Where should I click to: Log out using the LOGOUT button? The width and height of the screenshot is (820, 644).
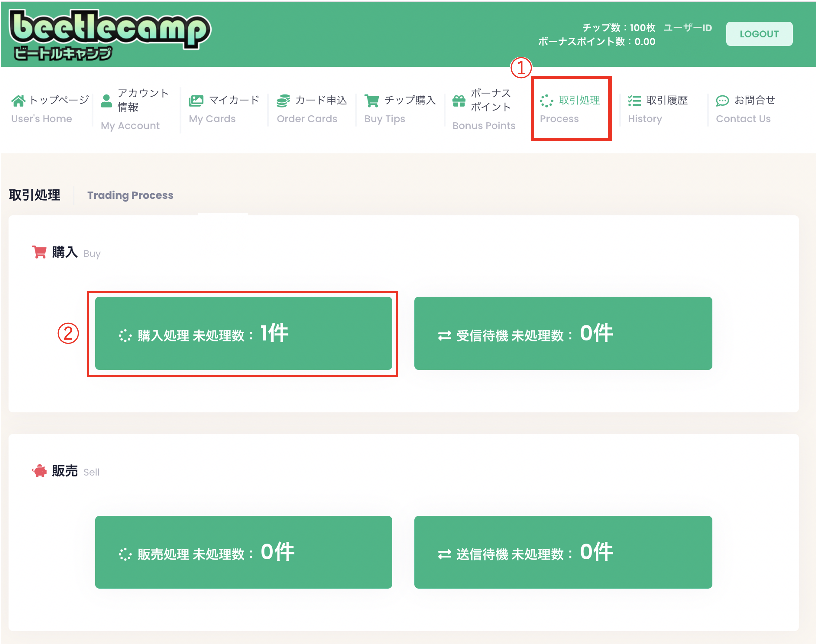759,34
